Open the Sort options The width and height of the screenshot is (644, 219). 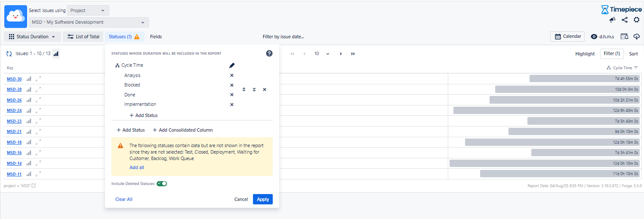pos(633,54)
